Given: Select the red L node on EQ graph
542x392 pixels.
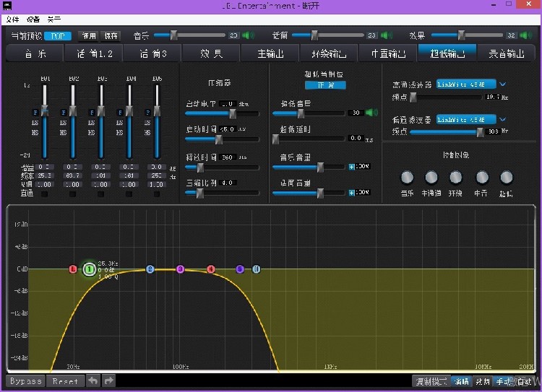Looking at the screenshot, I should [73, 269].
